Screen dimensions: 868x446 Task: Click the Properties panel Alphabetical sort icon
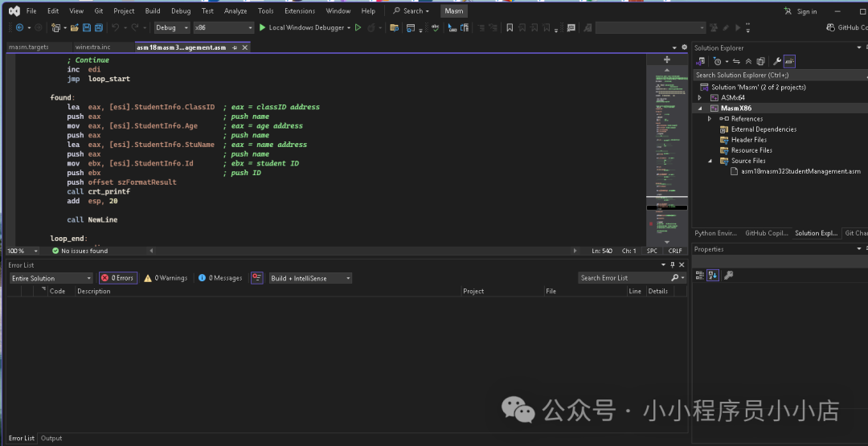[x=713, y=275]
